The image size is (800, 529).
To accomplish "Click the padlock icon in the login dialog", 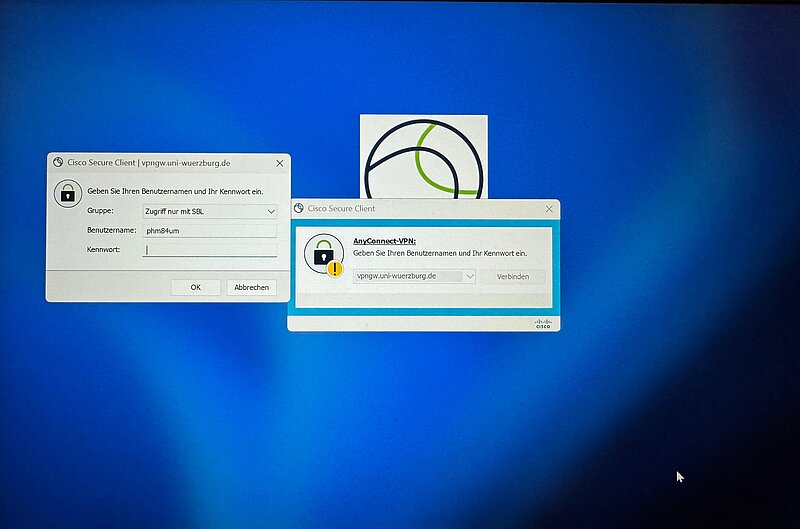I will 67,192.
